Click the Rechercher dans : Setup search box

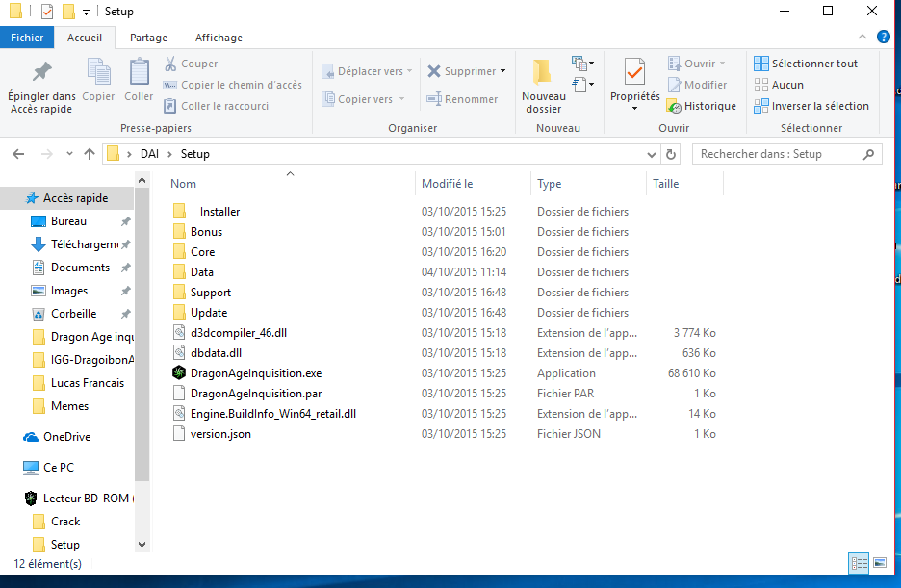(x=780, y=154)
